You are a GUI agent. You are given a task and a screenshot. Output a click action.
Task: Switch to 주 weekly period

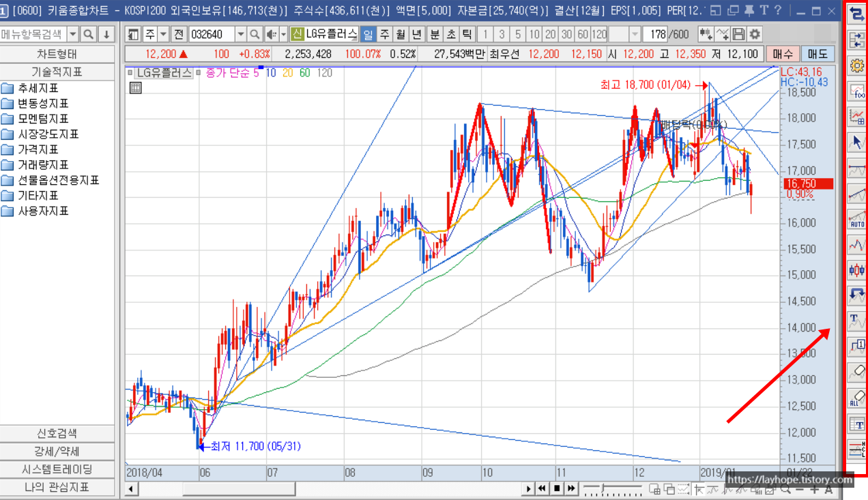[x=384, y=34]
